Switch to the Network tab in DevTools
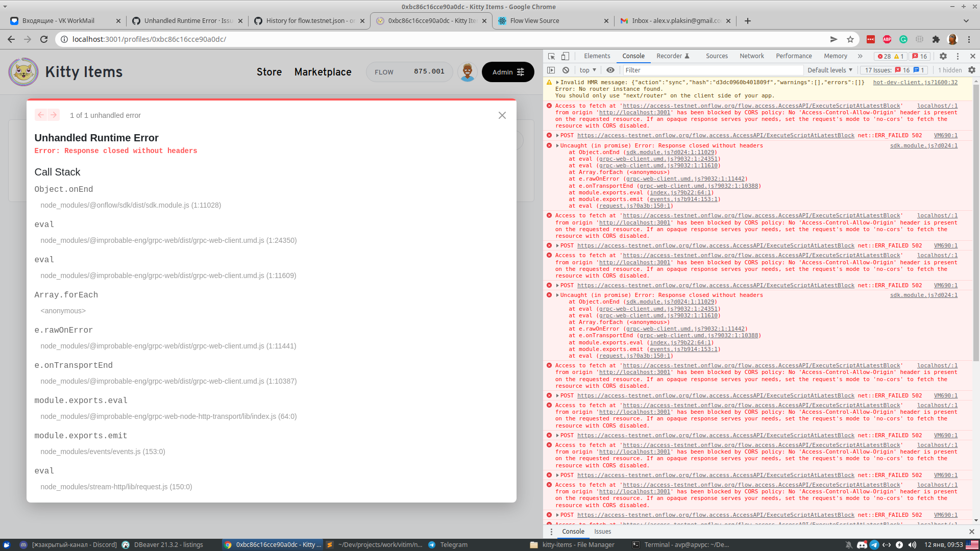The width and height of the screenshot is (980, 551). point(751,56)
